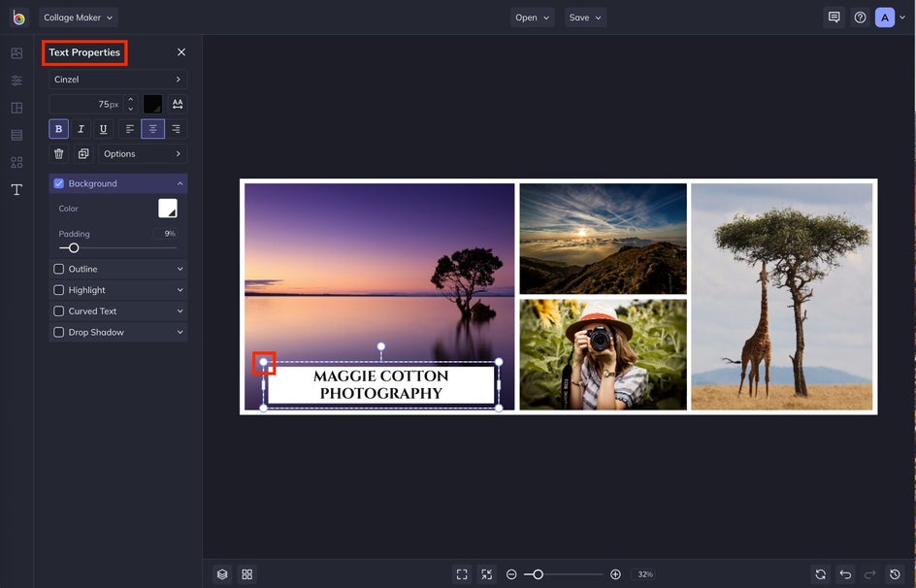916x588 pixels.
Task: Select the Text tool in left sidebar
Action: coord(16,189)
